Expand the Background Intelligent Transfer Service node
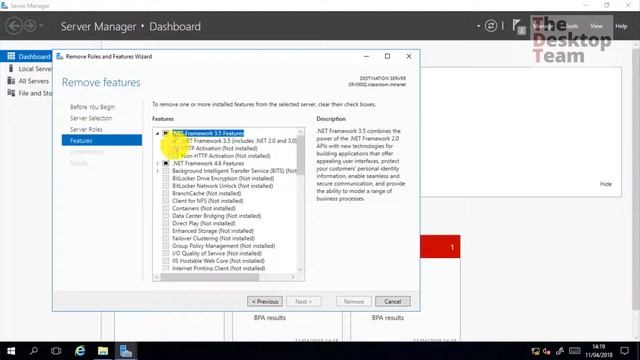 pos(158,171)
